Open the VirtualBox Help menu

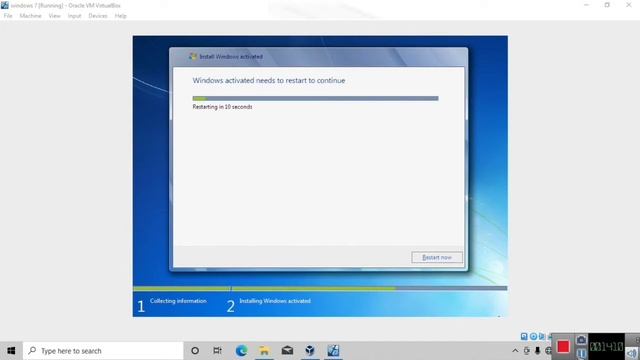click(x=120, y=16)
